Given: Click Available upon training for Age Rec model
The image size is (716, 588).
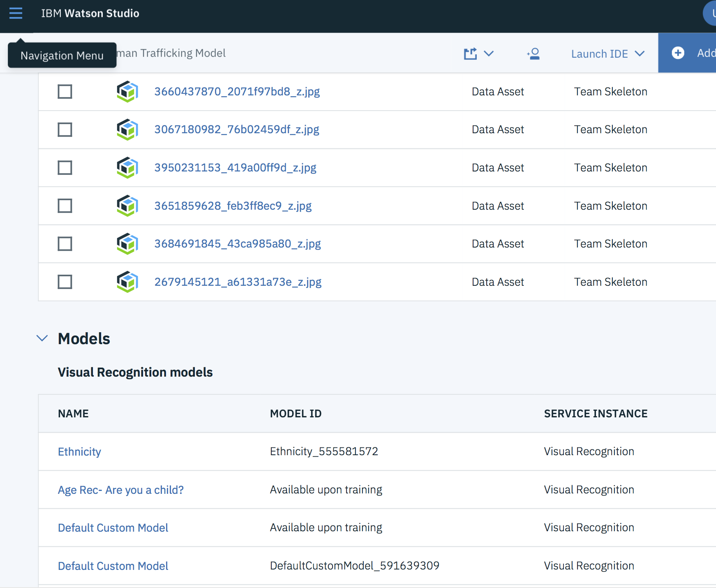Looking at the screenshot, I should point(326,490).
